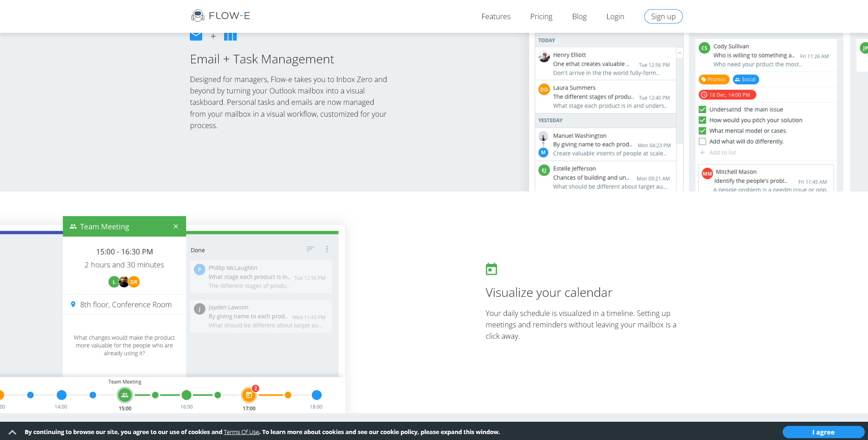Open the Terms Of Use link
This screenshot has height=440, width=868.
(241, 432)
